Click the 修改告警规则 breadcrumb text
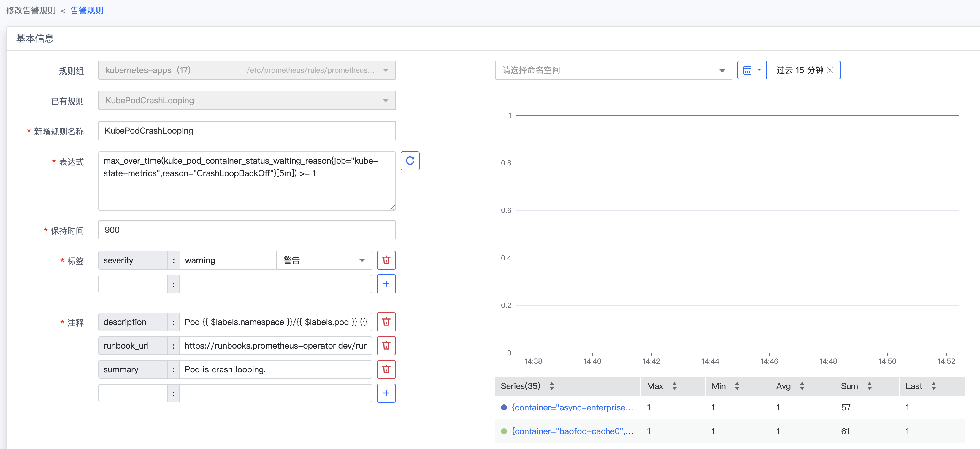This screenshot has height=449, width=980. (31, 10)
